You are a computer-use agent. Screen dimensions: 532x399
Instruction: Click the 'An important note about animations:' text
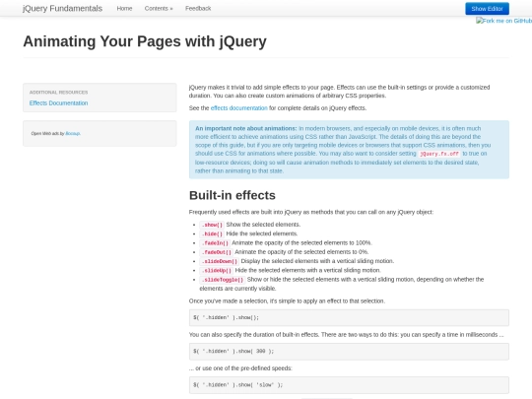pos(245,129)
